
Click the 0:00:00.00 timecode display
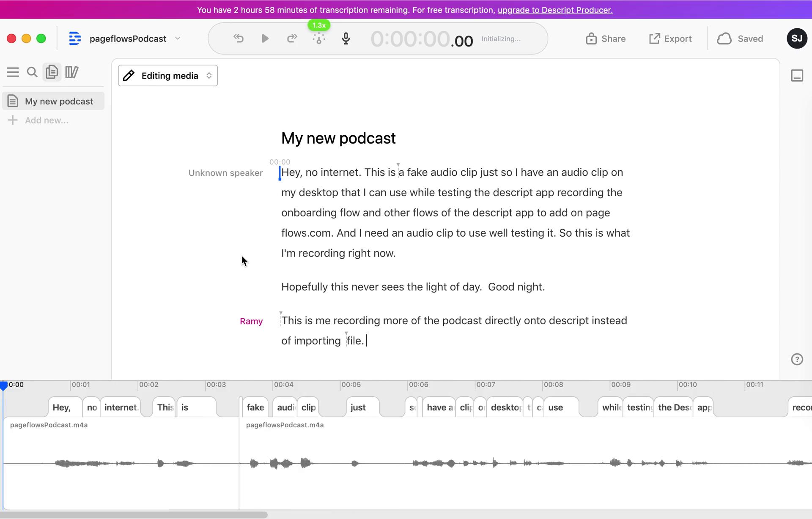422,39
